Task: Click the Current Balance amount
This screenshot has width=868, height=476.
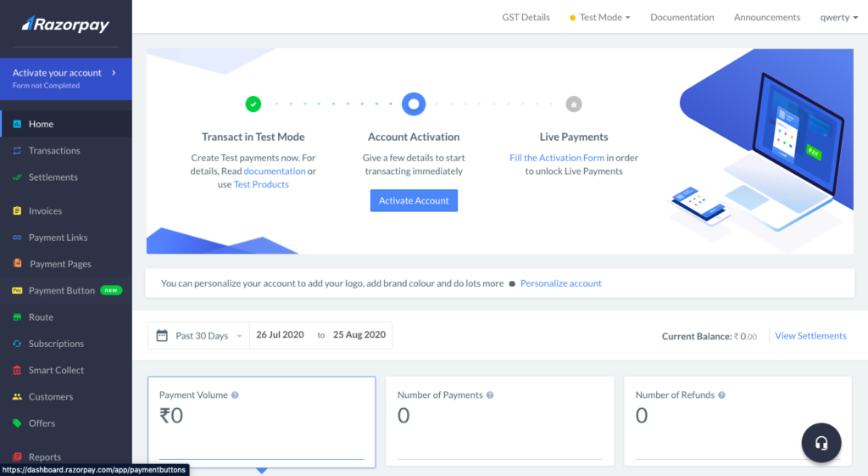Action: point(746,336)
